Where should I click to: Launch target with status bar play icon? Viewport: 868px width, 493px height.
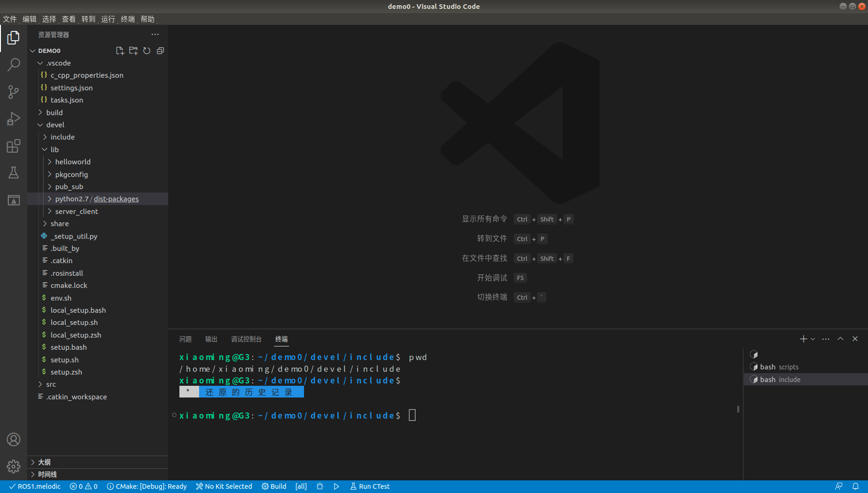336,486
